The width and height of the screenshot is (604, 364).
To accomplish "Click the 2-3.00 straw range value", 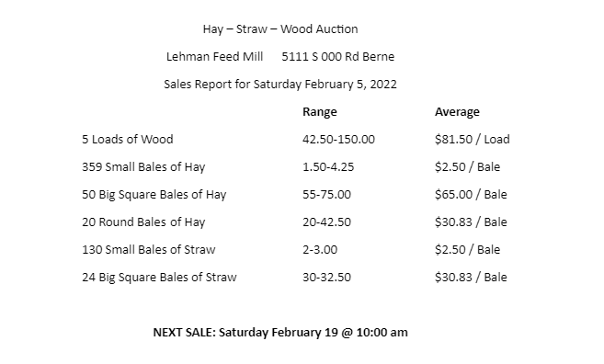I will [320, 250].
